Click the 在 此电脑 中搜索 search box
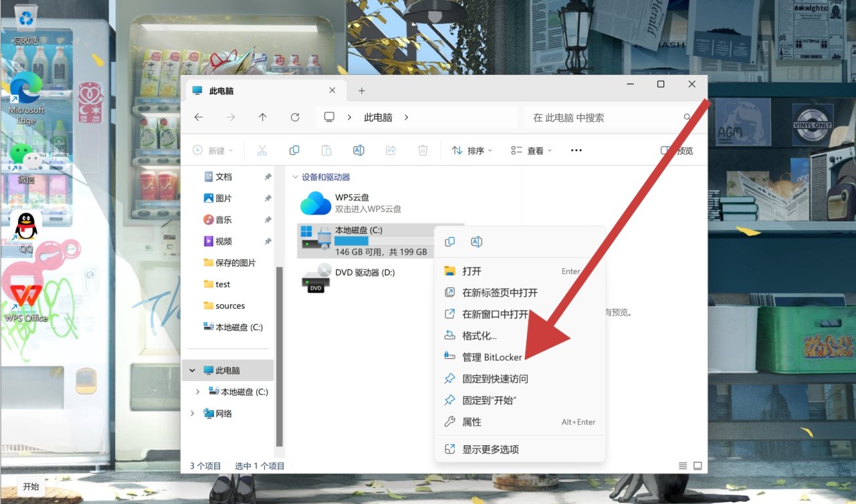 click(x=611, y=117)
